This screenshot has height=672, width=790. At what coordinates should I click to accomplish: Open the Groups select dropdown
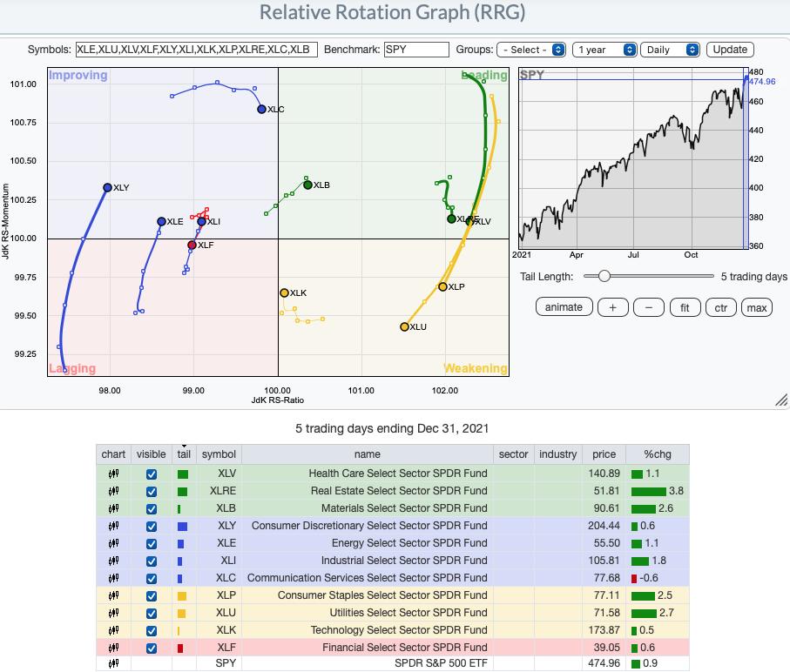[x=531, y=50]
